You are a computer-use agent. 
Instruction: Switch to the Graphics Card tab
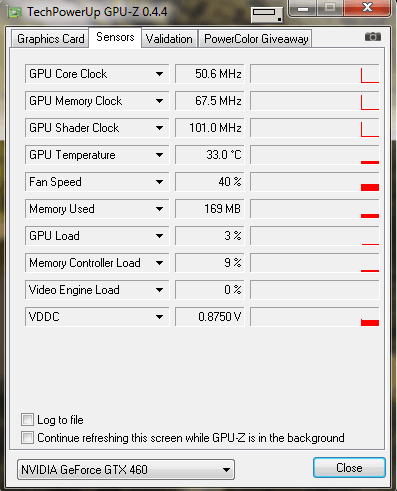(x=50, y=39)
